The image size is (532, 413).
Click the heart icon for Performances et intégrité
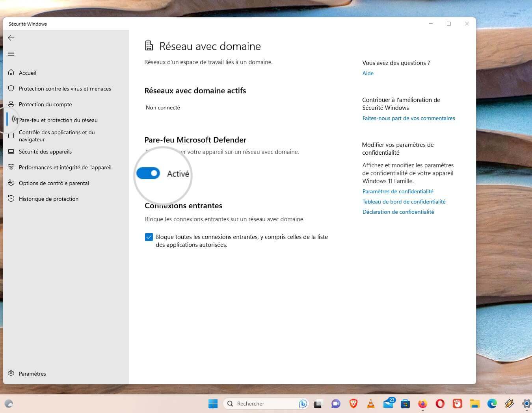11,167
